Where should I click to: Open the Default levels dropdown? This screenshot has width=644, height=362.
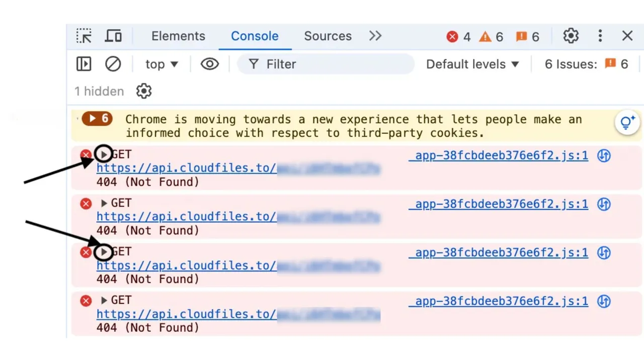(472, 64)
